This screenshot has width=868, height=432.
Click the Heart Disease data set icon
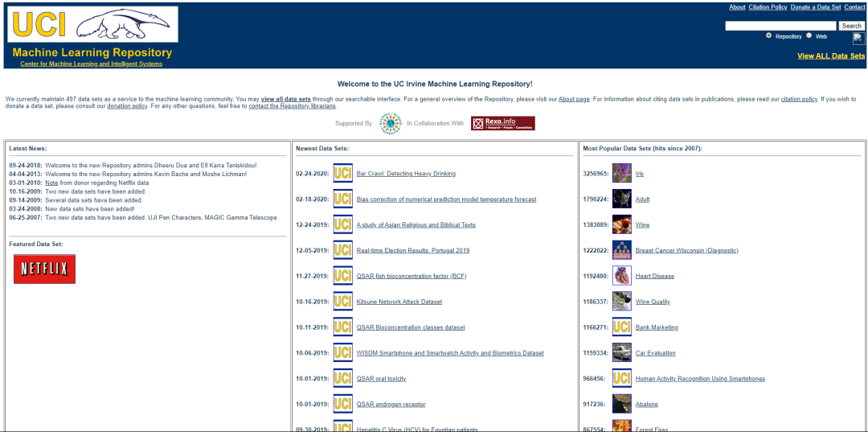[621, 276]
